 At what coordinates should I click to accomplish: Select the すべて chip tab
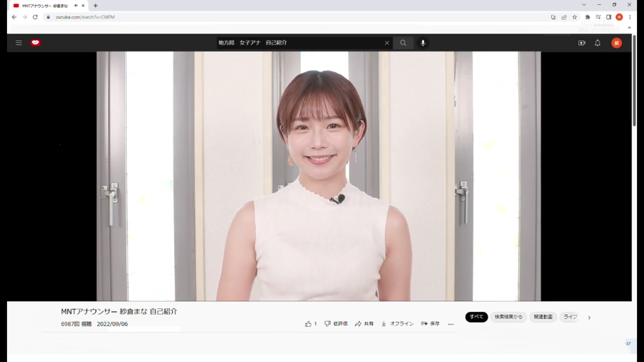pos(476,317)
